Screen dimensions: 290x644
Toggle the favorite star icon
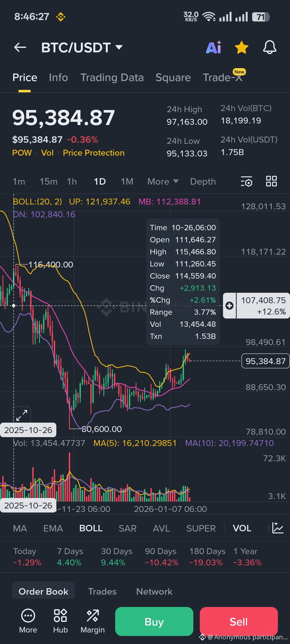(x=241, y=47)
